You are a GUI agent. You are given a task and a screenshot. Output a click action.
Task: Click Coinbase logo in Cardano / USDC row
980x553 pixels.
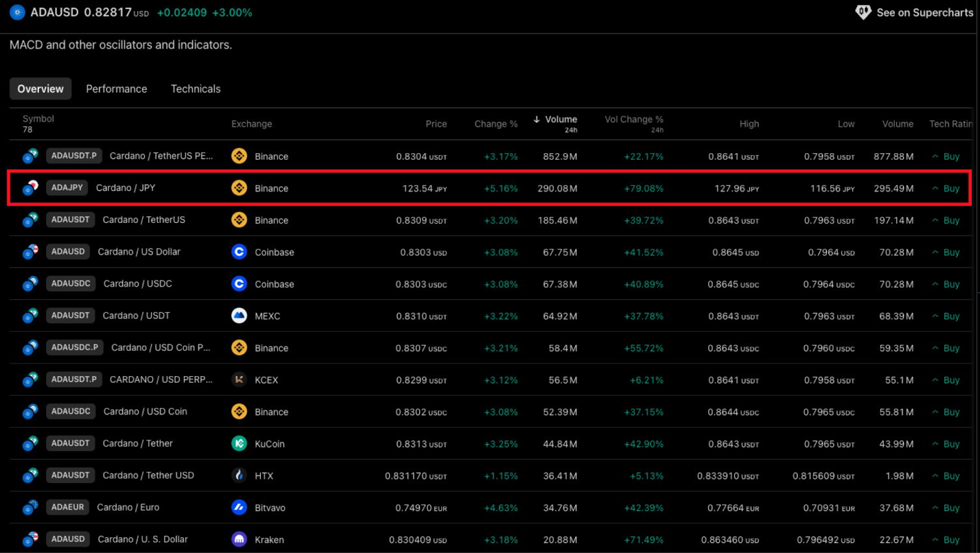pyautogui.click(x=239, y=284)
